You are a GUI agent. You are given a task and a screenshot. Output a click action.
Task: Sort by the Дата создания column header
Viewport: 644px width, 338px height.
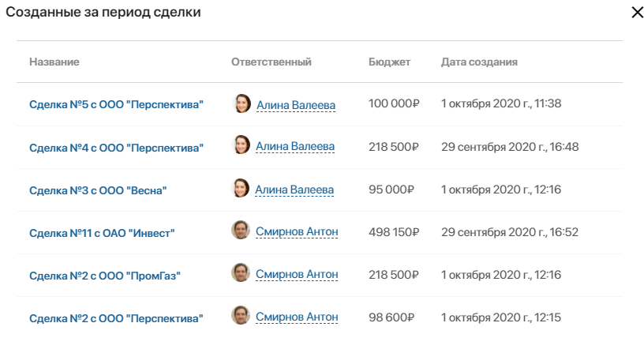pos(479,62)
